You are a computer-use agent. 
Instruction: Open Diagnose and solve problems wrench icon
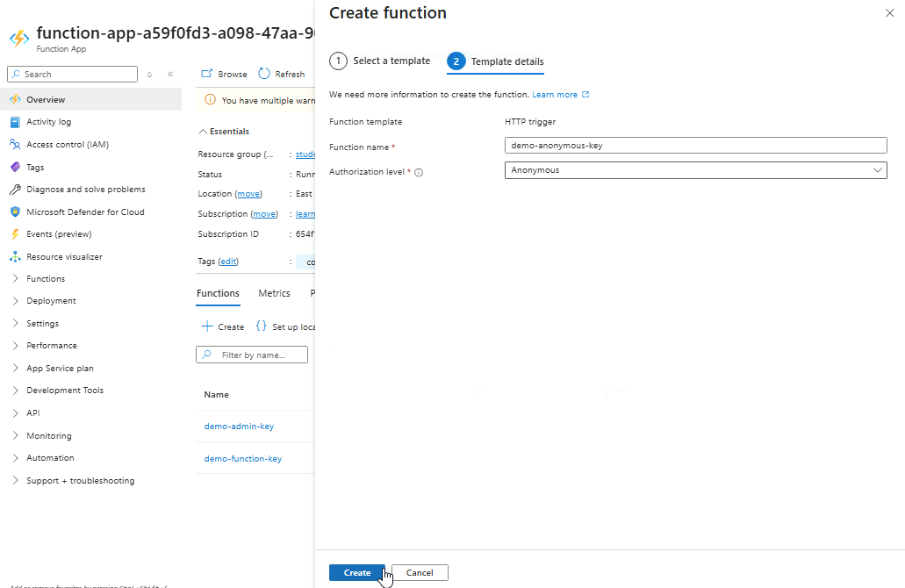[x=15, y=190]
